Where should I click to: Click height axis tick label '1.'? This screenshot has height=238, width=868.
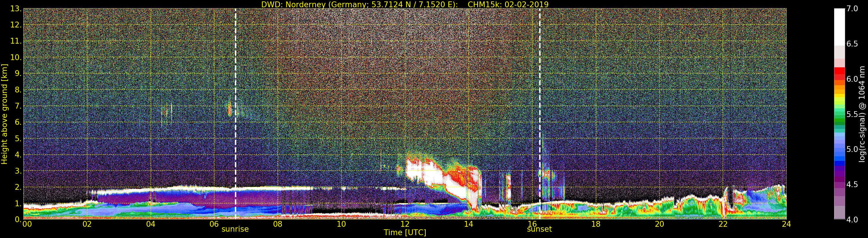coord(18,203)
